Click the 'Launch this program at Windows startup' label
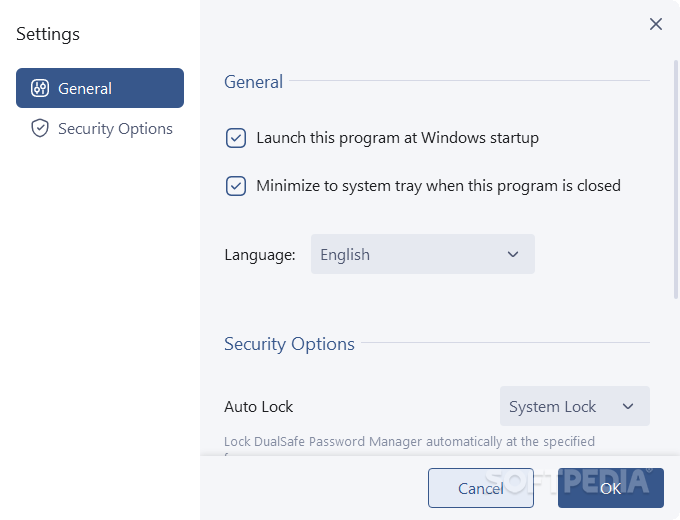 tap(397, 138)
